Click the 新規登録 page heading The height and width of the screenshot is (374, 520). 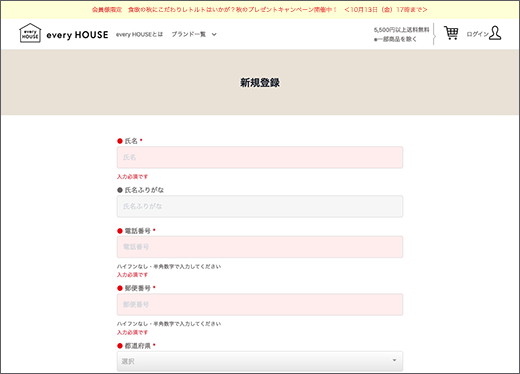pos(260,83)
